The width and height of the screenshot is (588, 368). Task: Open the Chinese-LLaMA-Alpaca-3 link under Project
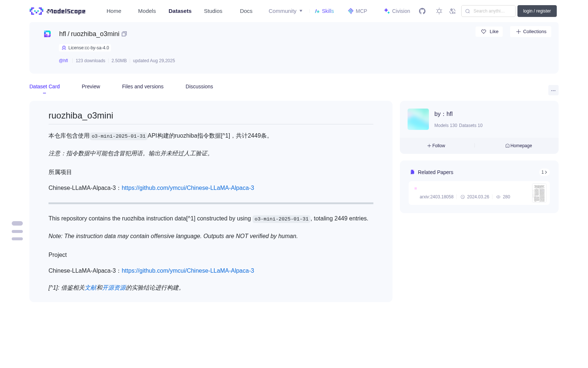(x=188, y=271)
